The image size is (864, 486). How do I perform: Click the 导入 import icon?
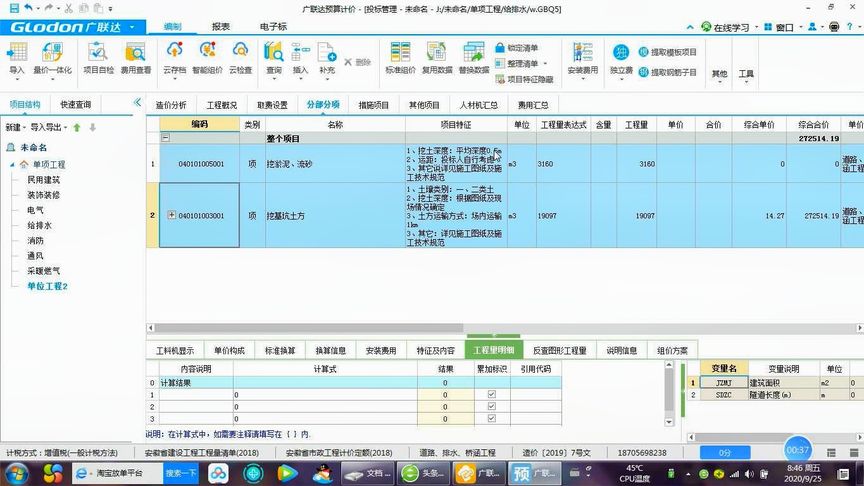tap(17, 58)
